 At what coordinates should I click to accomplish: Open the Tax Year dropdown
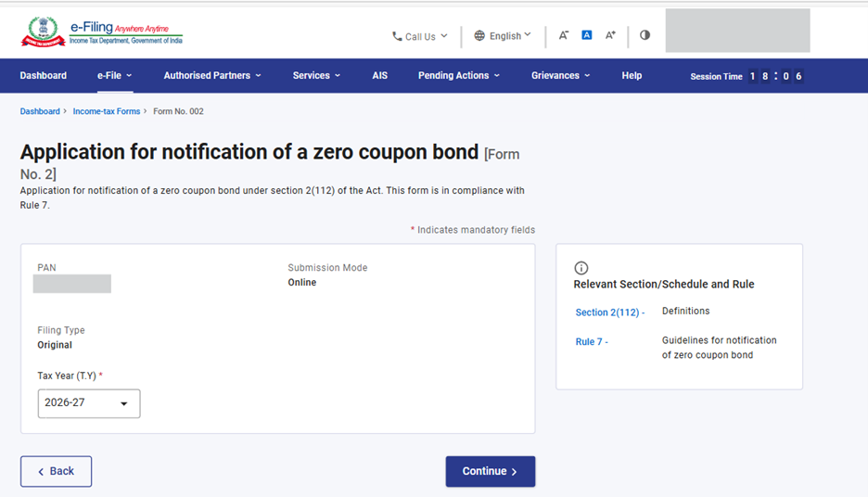(89, 403)
